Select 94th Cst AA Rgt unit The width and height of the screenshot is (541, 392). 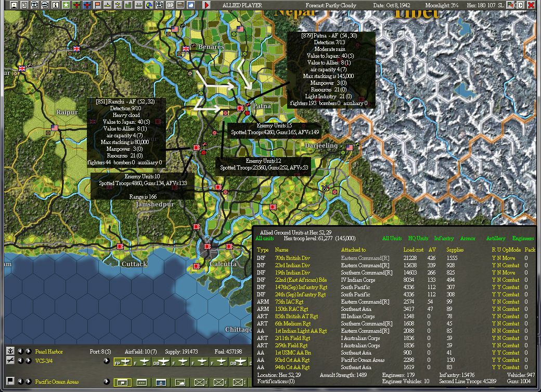click(x=292, y=367)
